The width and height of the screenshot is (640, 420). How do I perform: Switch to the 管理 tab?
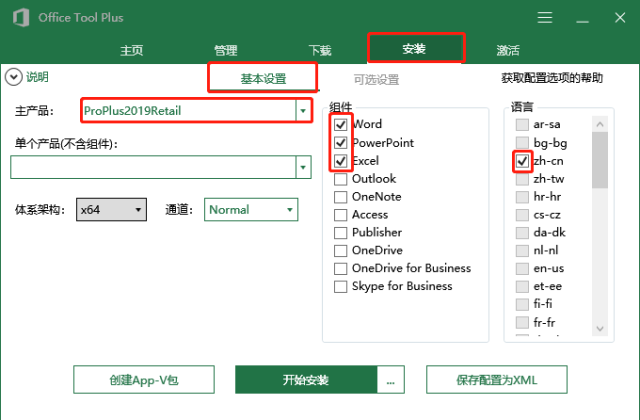tap(226, 50)
